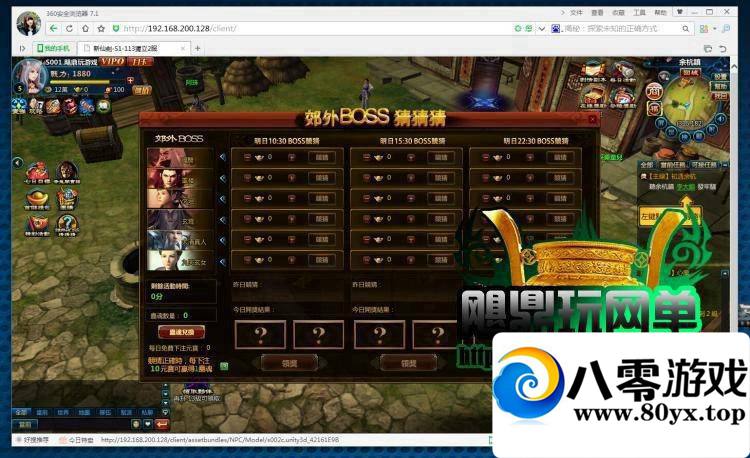Open the 收藏 browser menu
The width and height of the screenshot is (750, 458).
point(618,12)
